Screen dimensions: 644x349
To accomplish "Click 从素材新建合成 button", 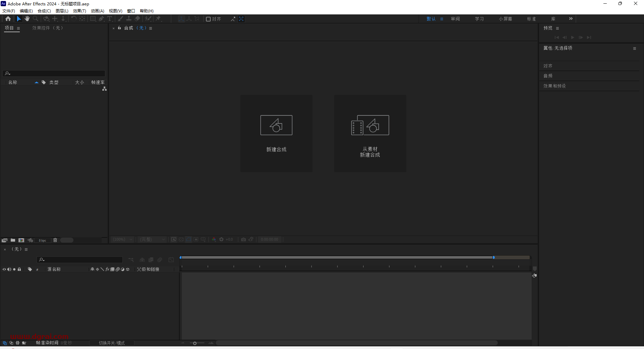I will pos(370,134).
